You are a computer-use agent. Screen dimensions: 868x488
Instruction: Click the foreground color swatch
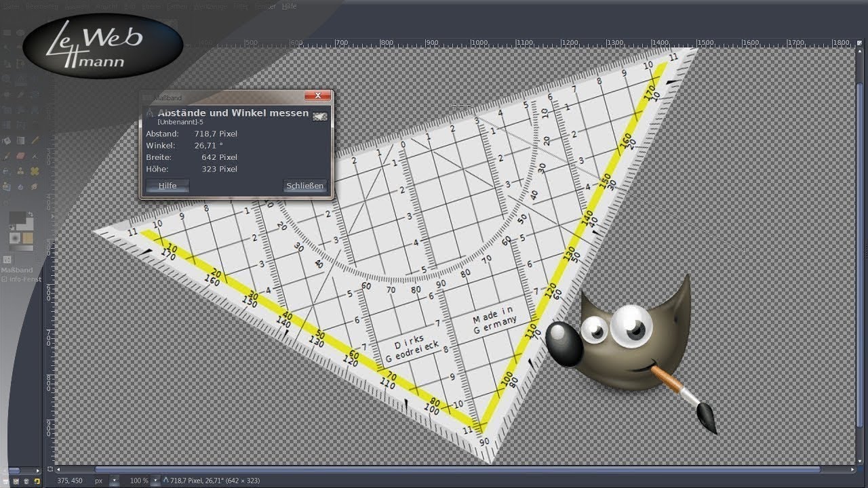17,218
